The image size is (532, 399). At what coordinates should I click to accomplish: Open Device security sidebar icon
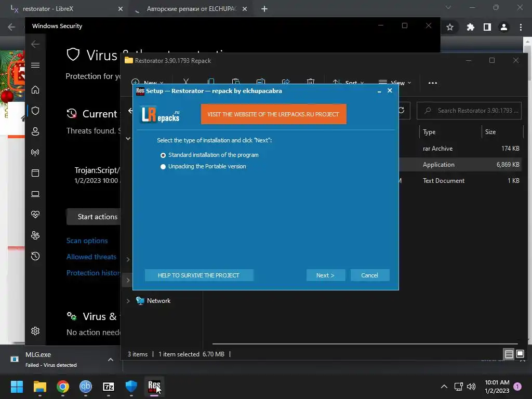[35, 194]
